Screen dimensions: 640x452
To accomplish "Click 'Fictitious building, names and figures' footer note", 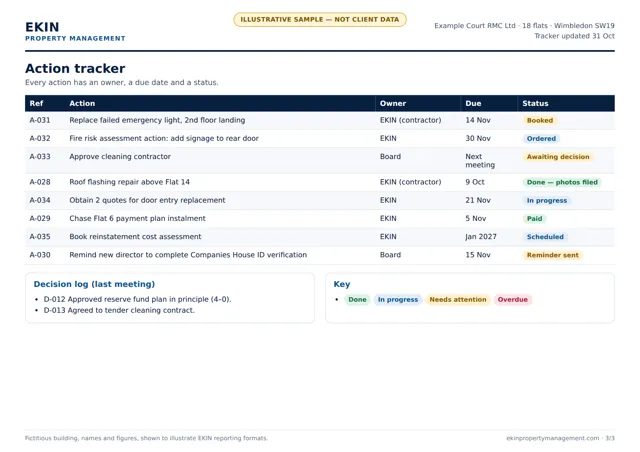I will [147, 438].
